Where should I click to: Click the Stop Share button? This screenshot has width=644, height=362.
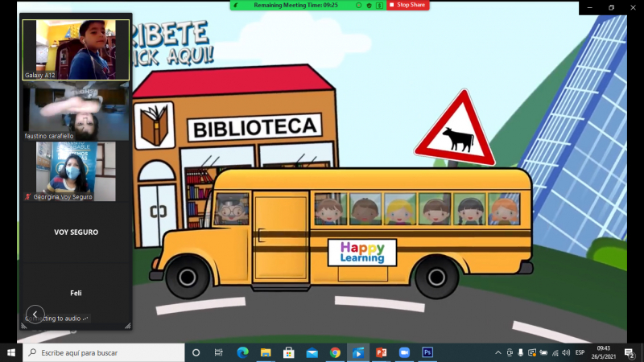(x=407, y=5)
